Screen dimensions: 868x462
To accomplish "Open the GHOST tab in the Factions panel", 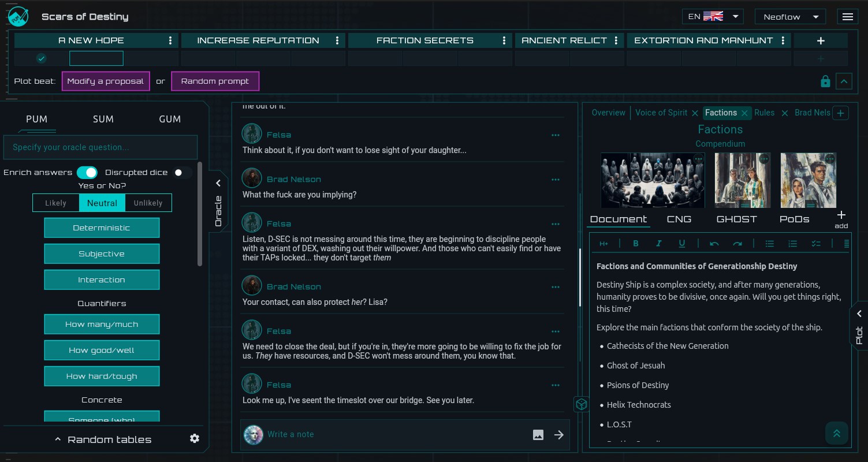I will coord(736,219).
